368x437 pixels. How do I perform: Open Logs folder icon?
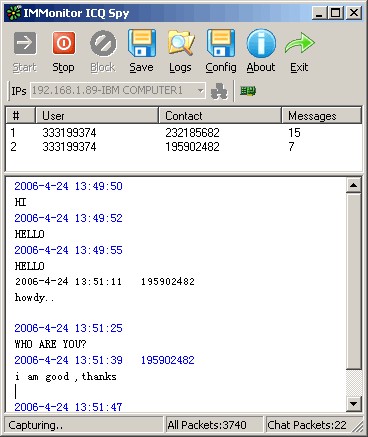[x=181, y=43]
